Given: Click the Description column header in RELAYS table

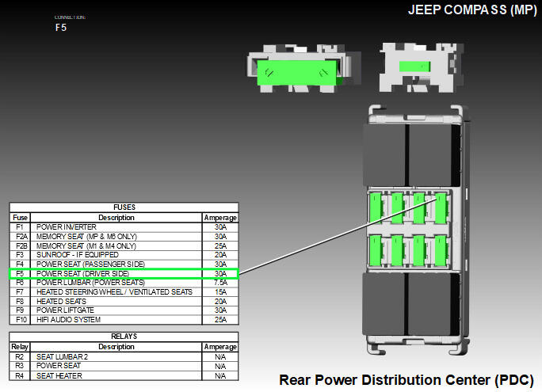Looking at the screenshot, I should click(x=116, y=347).
